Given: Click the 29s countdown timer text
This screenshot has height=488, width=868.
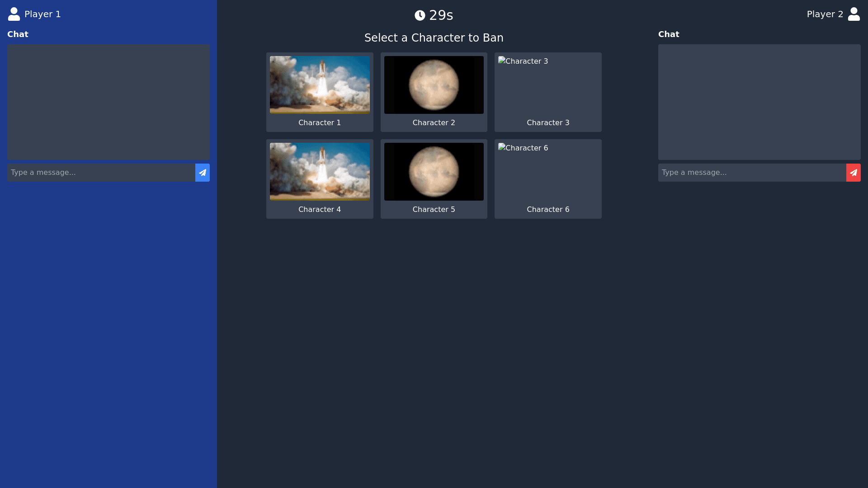Looking at the screenshot, I should (x=441, y=15).
